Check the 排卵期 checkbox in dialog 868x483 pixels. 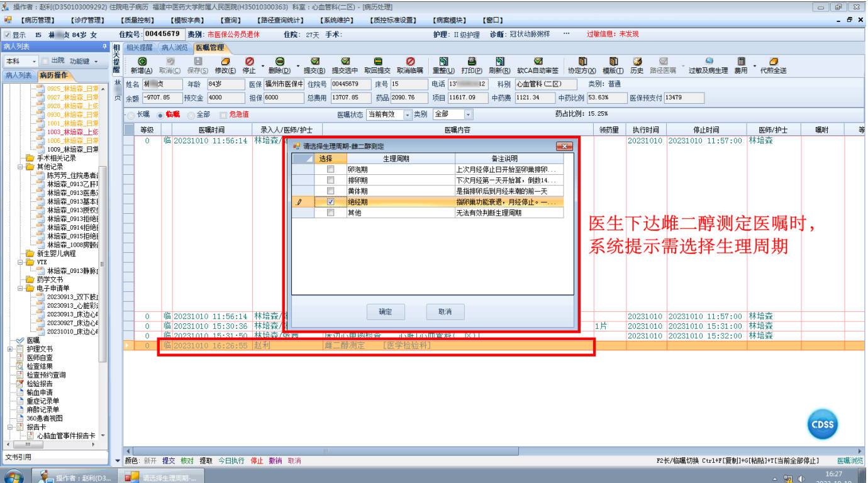[x=330, y=180]
